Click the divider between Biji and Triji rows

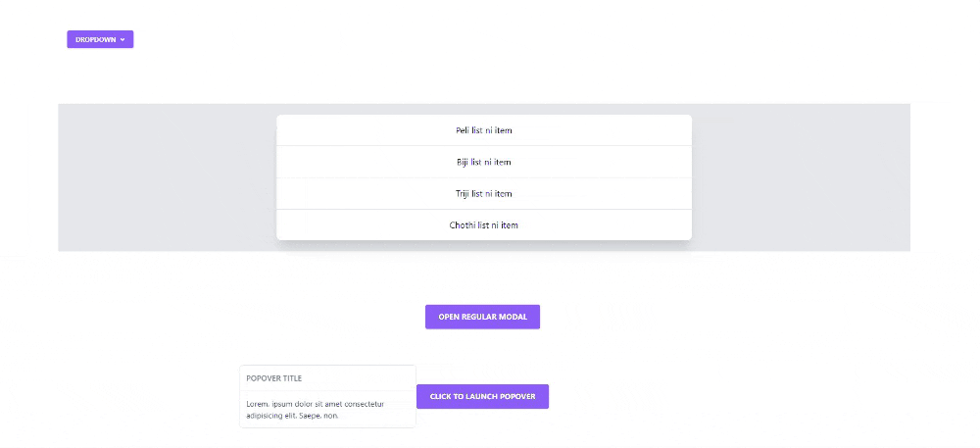(484, 177)
